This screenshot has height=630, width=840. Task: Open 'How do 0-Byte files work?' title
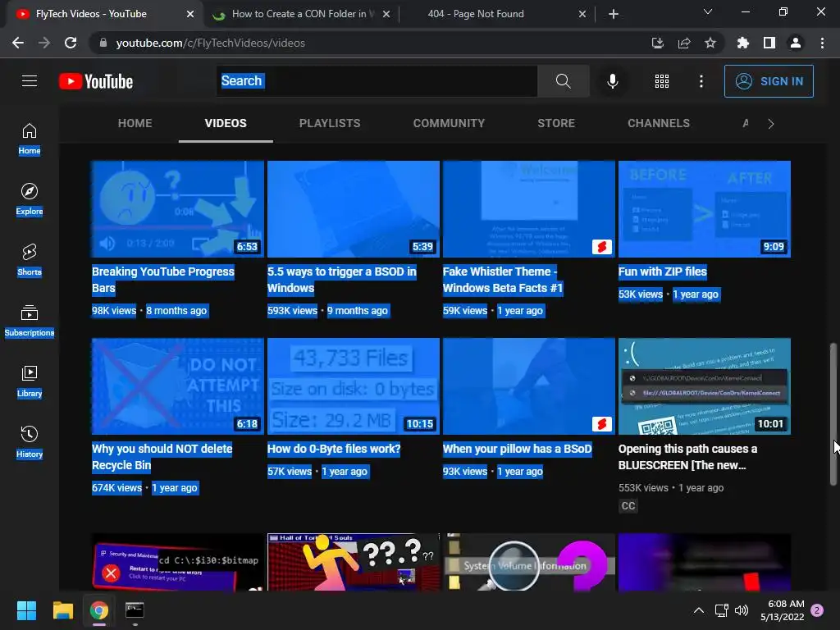(334, 449)
